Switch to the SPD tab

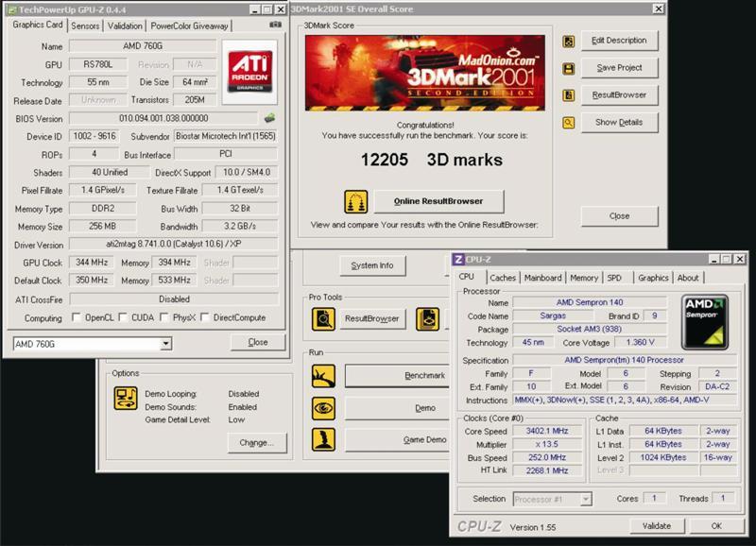(614, 278)
